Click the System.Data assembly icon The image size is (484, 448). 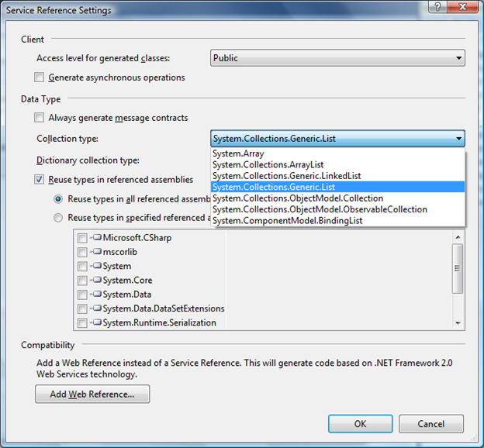pos(96,295)
